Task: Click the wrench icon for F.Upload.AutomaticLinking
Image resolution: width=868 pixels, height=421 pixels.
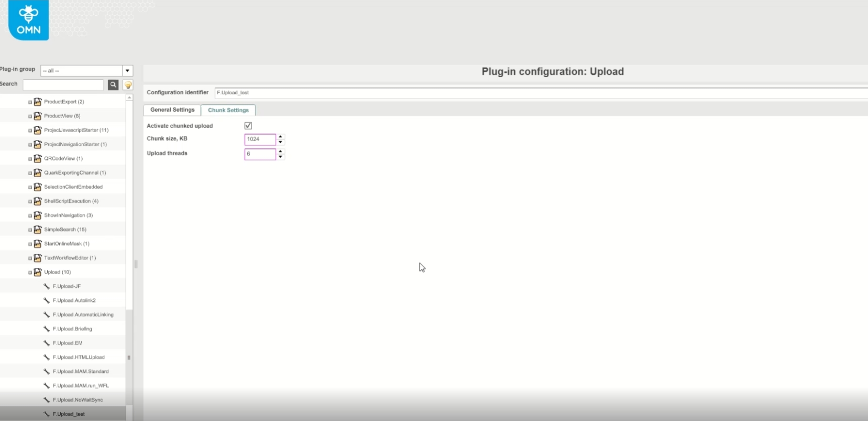Action: (47, 315)
